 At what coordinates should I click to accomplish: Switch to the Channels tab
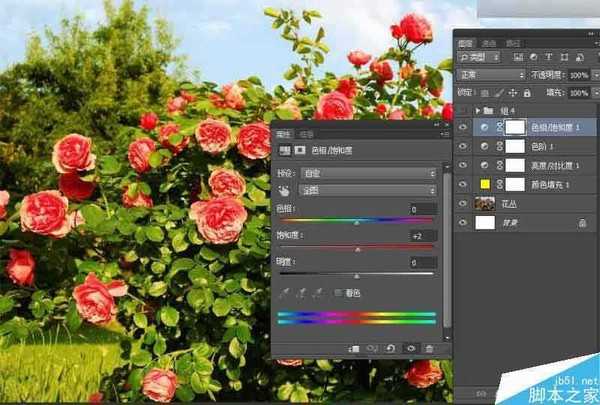coord(489,43)
